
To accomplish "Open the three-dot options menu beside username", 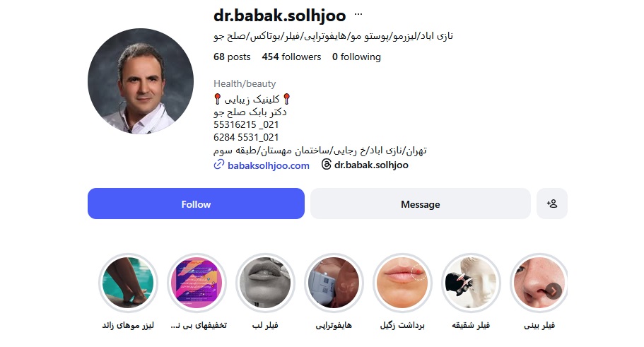I will 358,14.
